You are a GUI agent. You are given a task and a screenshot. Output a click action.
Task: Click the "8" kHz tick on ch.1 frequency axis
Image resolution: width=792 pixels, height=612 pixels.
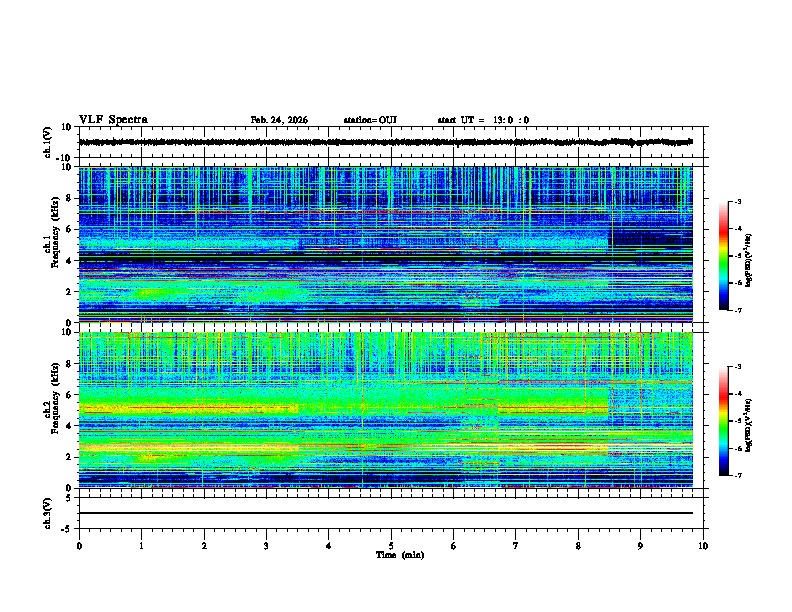(70, 198)
